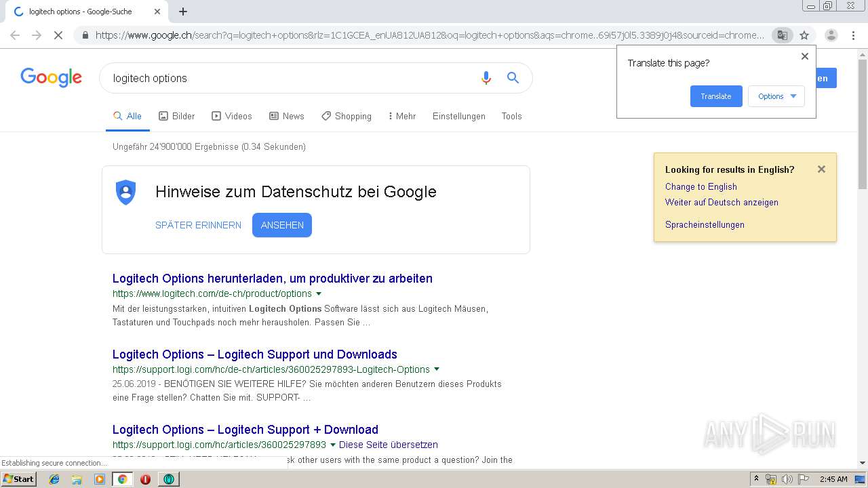Select the Alle search tab

[x=127, y=116]
